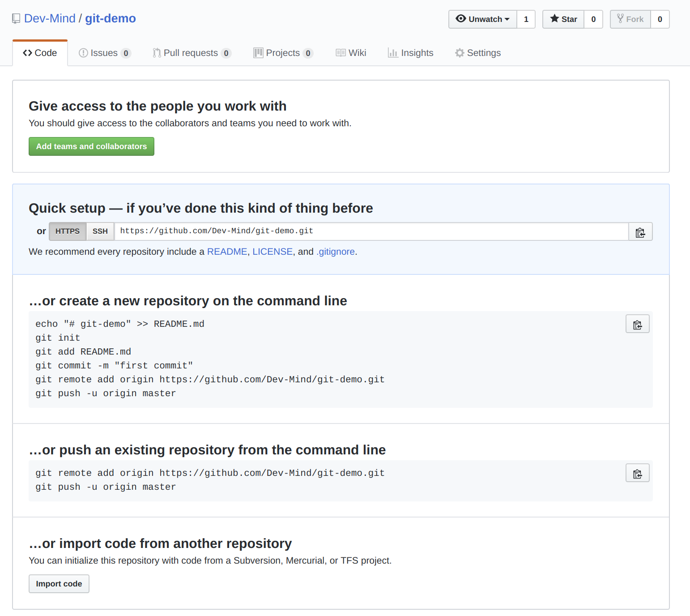Click the 'Give access to the people you work with' heading
Viewport: 690px width, 616px height.
[x=158, y=106]
